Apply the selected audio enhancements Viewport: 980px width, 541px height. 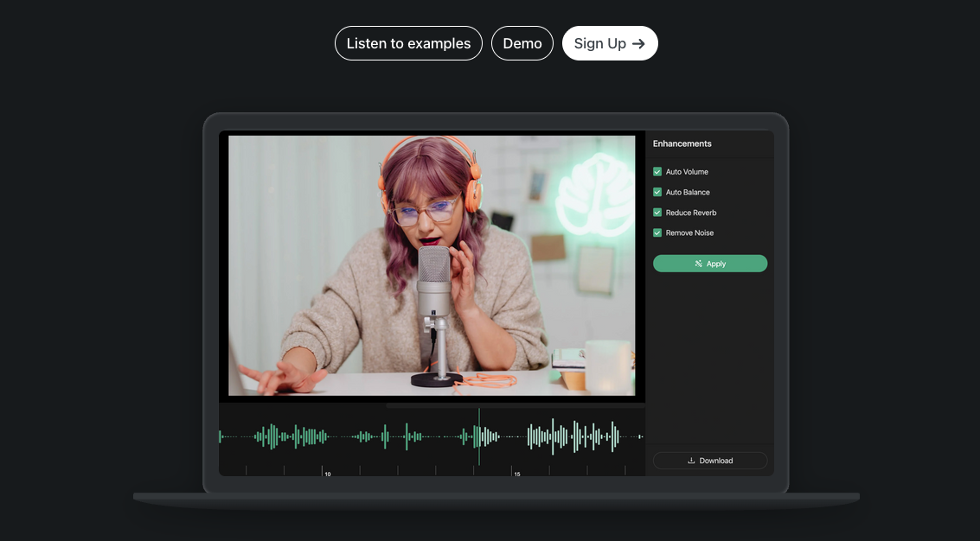tap(709, 263)
